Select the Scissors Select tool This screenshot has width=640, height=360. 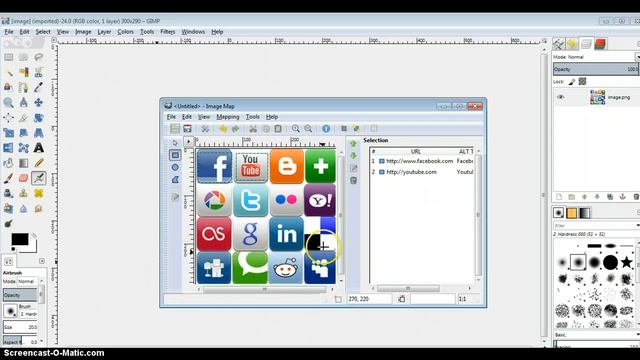point(38,73)
